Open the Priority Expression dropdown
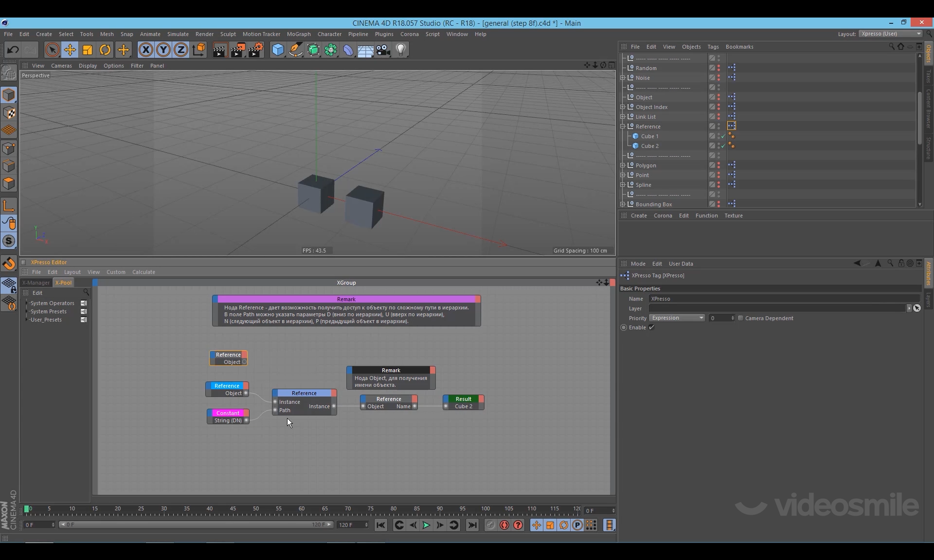The image size is (934, 560). coord(677,318)
